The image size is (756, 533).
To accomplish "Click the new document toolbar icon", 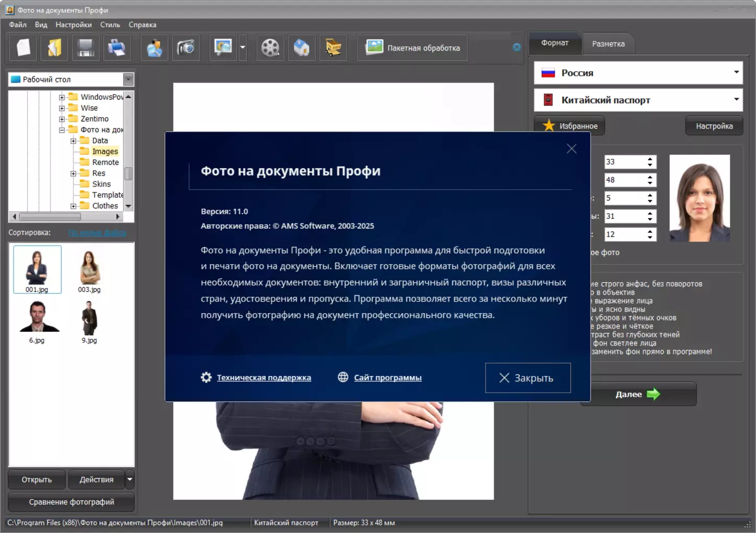I will [23, 48].
